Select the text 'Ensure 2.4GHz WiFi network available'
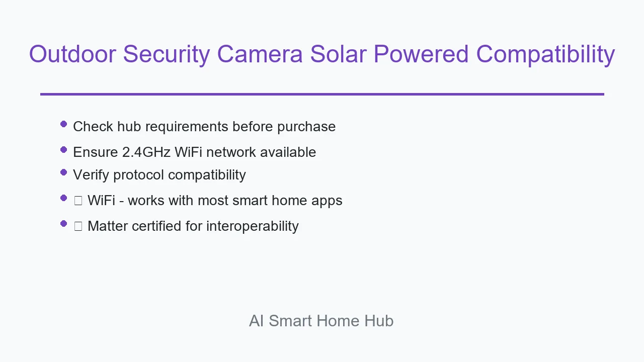 click(x=195, y=152)
